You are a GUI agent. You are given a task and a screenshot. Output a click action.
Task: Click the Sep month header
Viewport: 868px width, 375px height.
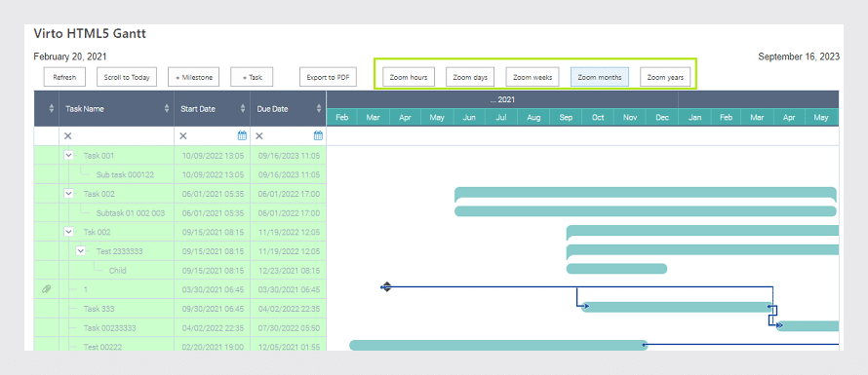pyautogui.click(x=566, y=117)
